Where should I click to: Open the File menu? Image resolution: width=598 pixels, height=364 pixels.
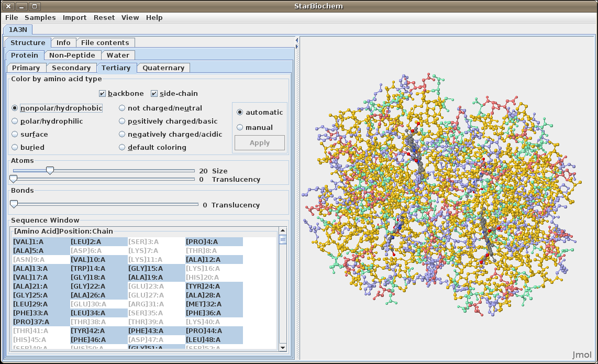click(x=12, y=18)
